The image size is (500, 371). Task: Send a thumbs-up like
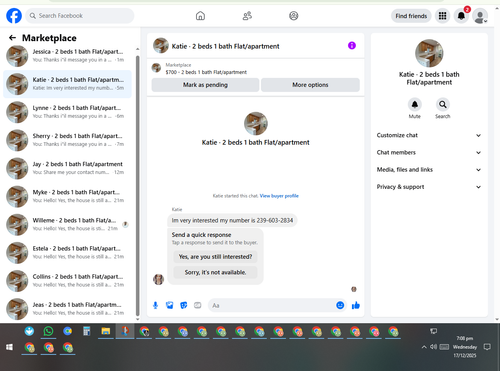click(x=356, y=305)
